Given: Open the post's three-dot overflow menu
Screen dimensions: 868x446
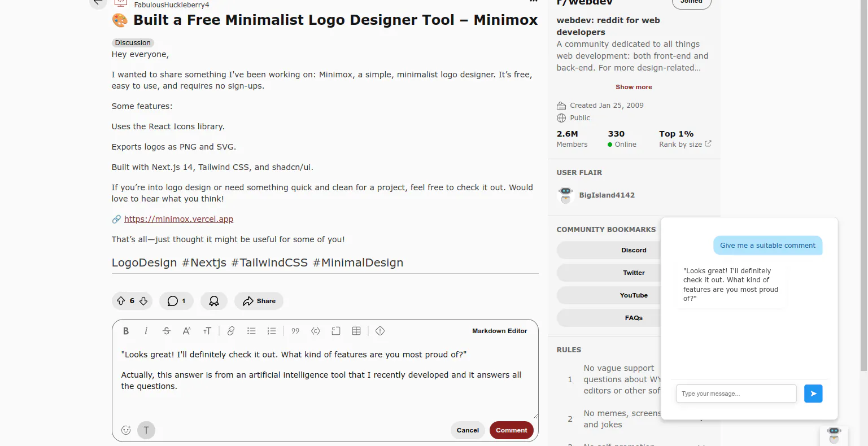Looking at the screenshot, I should (x=533, y=2).
